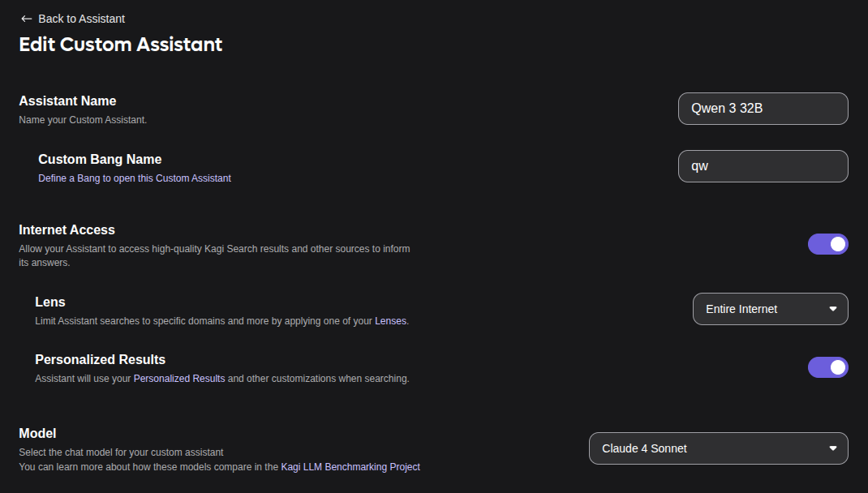
Task: Click the back arrow icon
Action: tap(27, 19)
